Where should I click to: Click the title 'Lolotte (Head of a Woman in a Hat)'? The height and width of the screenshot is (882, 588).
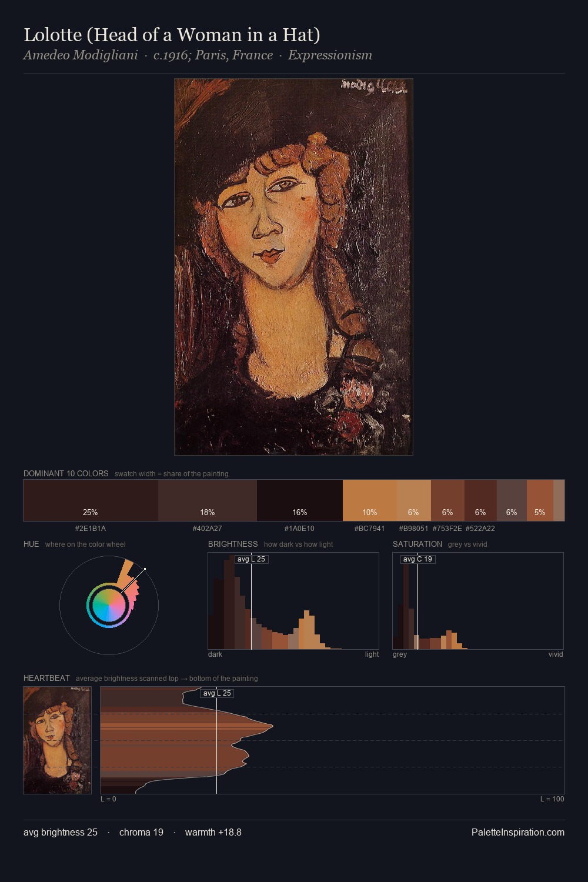coord(172,35)
